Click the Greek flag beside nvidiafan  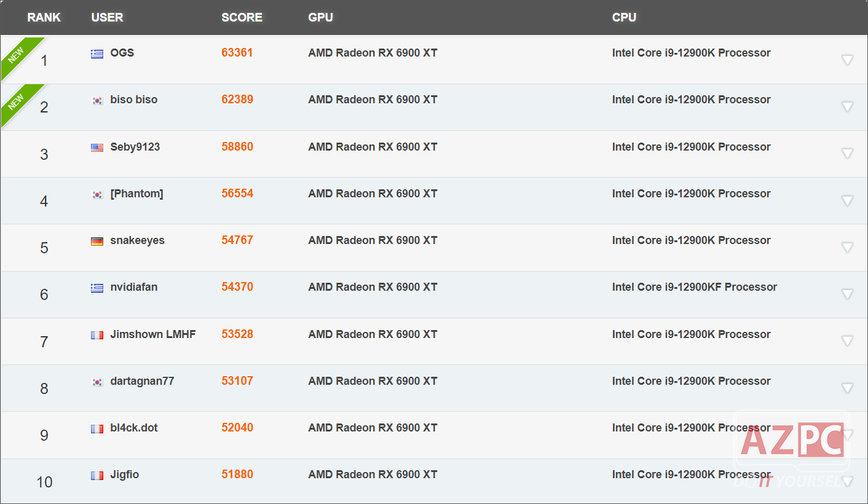pyautogui.click(x=97, y=288)
